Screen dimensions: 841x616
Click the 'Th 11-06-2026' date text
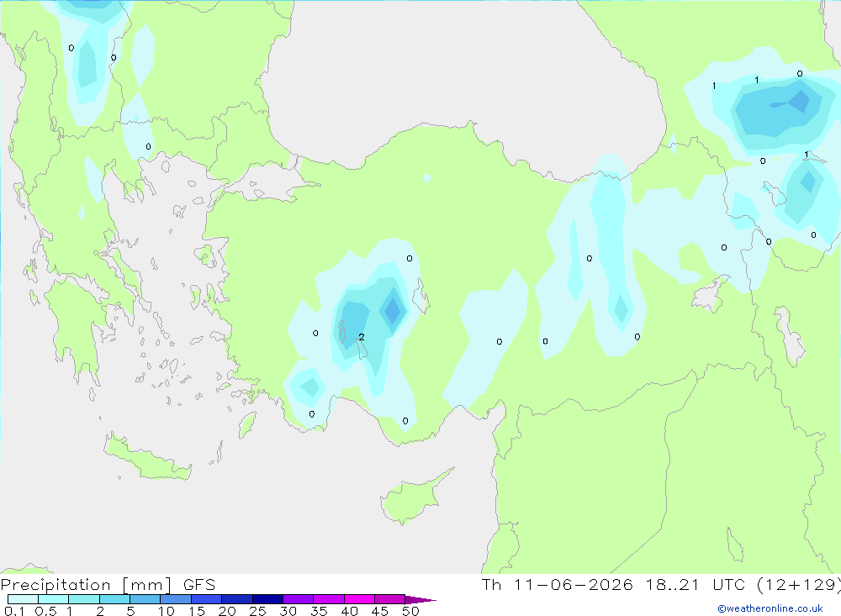[558, 585]
